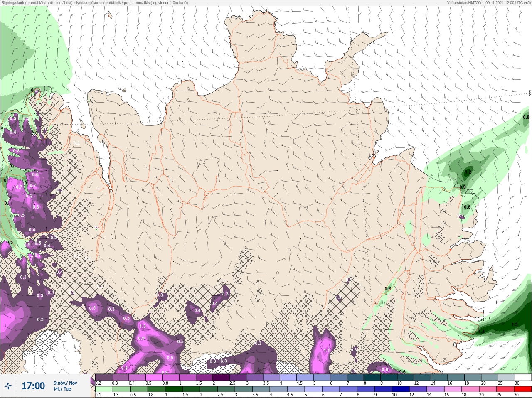The image size is (532, 398).
Task: Click the '0.1' legend value label
Action: (98, 395)
